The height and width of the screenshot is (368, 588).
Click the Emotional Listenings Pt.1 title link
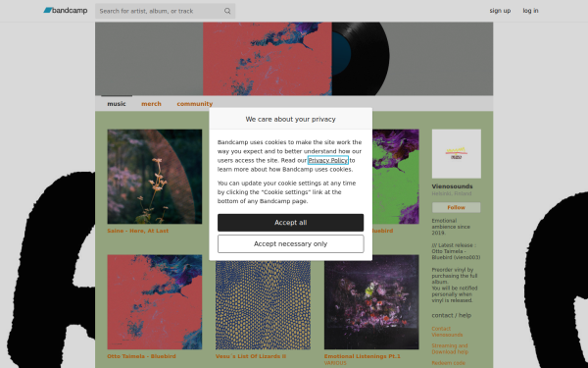pos(363,356)
